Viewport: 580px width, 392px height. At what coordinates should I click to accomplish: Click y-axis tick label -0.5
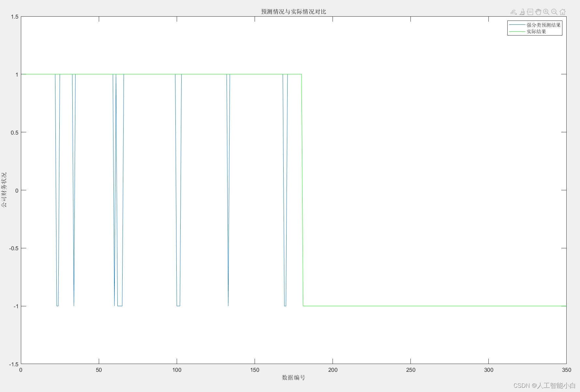coord(14,248)
